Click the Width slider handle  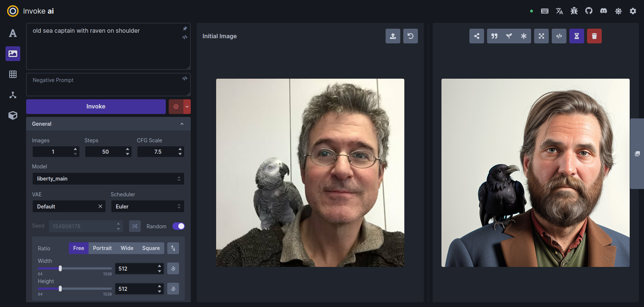(60, 268)
